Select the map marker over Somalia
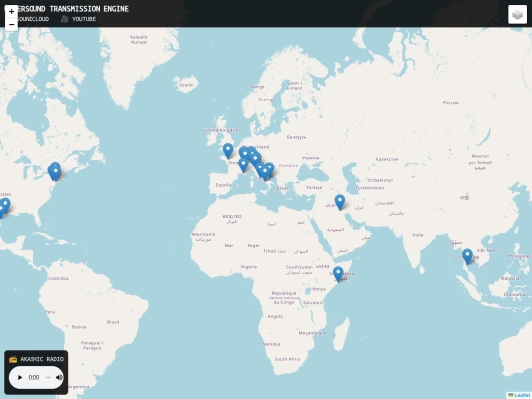Viewport: 532px width, 399px height. [338, 275]
